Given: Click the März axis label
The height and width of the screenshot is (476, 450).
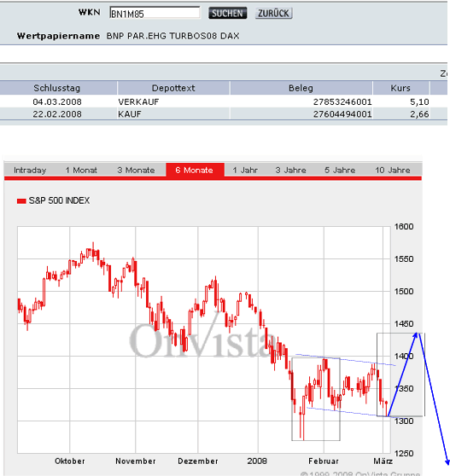Looking at the screenshot, I should [x=383, y=461].
